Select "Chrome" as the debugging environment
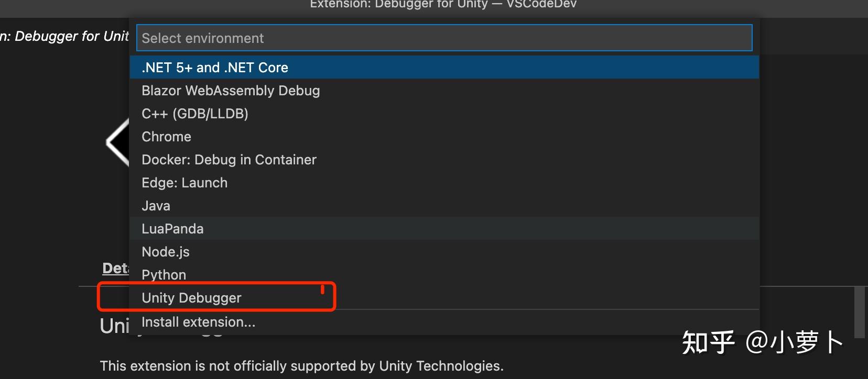 click(x=166, y=136)
